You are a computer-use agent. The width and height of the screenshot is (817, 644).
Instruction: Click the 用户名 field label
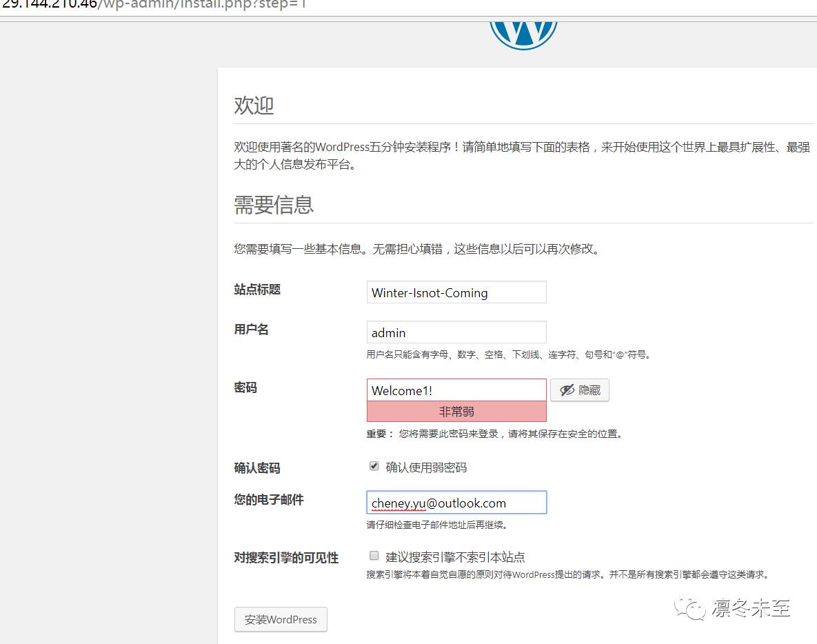tap(251, 330)
